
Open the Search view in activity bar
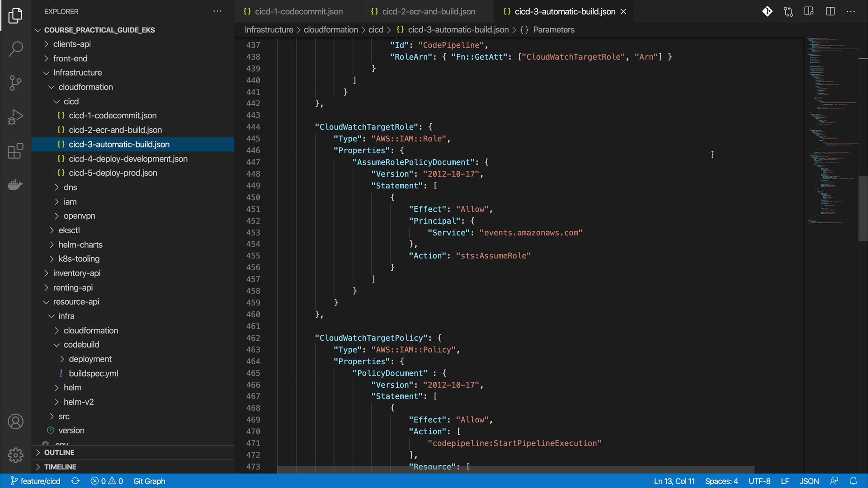(15, 49)
